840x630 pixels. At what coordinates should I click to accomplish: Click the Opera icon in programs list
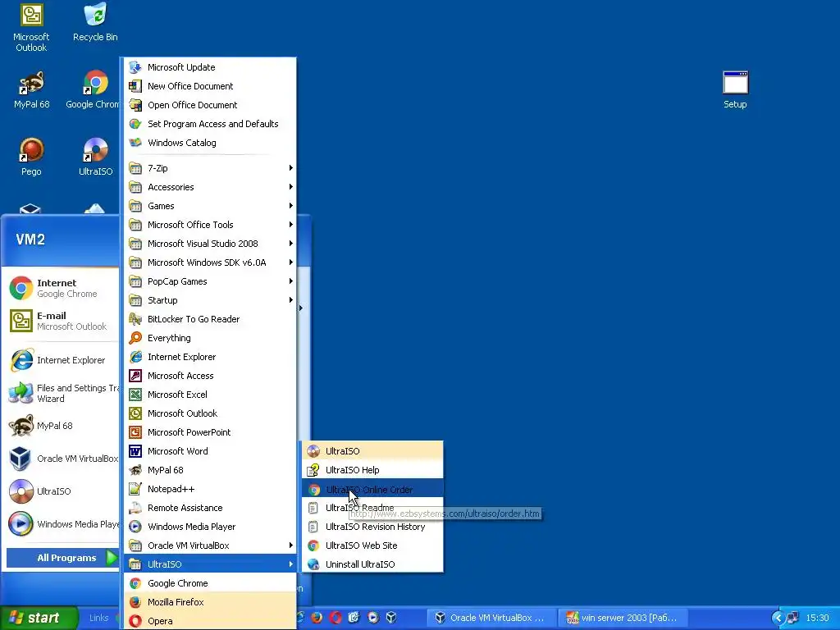(x=135, y=621)
